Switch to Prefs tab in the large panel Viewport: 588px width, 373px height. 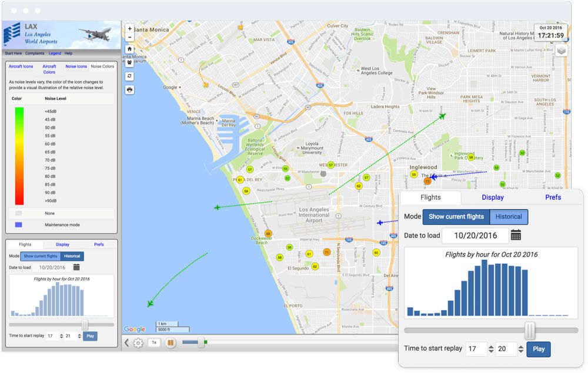[x=553, y=197]
